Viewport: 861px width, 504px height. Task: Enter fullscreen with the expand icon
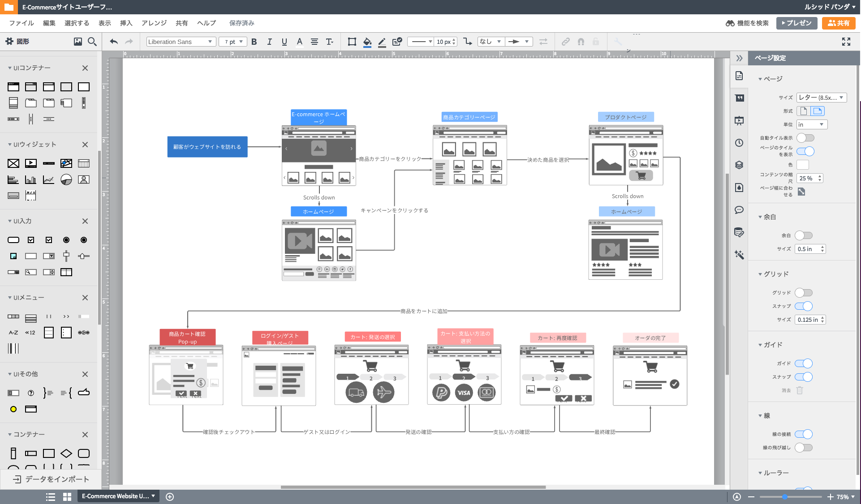pos(846,42)
